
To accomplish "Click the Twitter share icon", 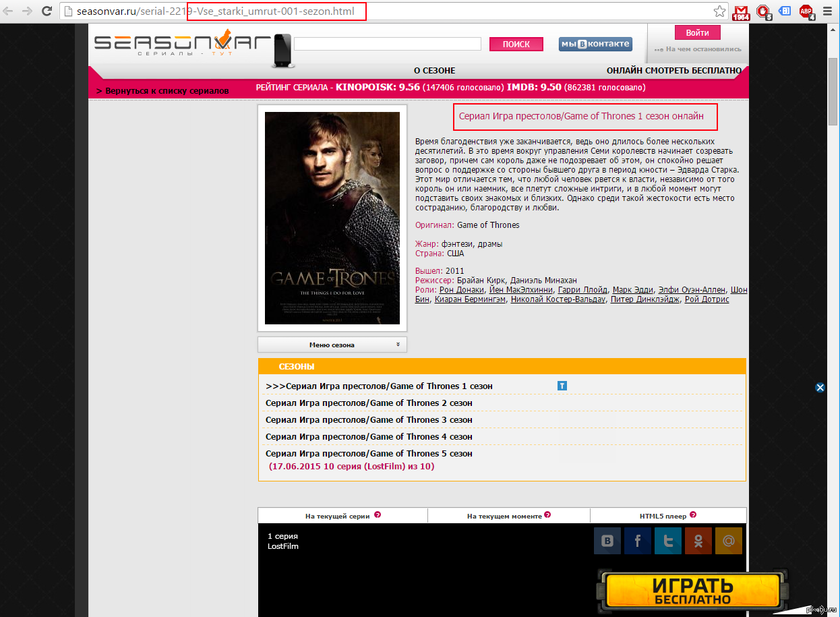I will pos(667,541).
